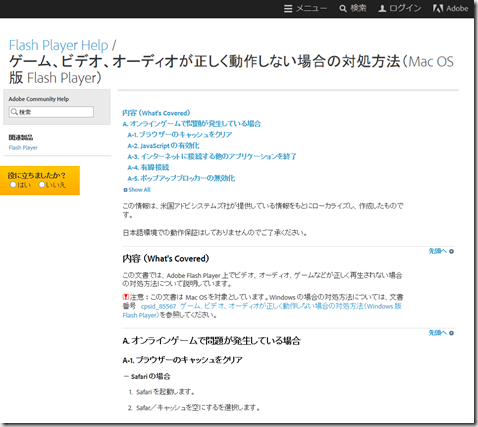Click the Adobe logo icon
478x427 pixels.
tap(438, 9)
